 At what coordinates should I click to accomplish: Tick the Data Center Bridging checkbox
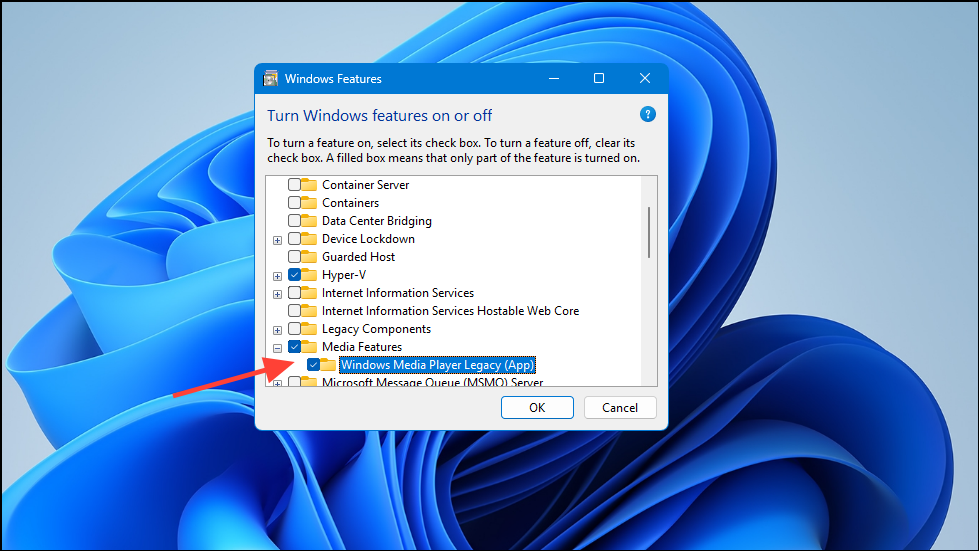[294, 221]
